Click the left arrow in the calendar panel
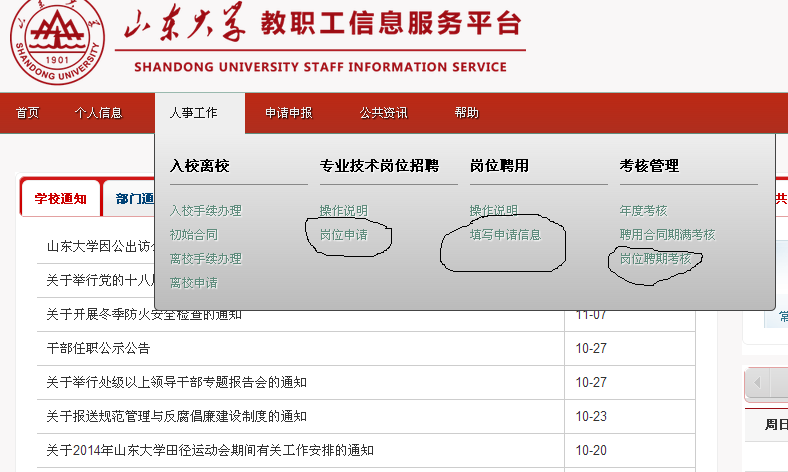 tap(758, 384)
